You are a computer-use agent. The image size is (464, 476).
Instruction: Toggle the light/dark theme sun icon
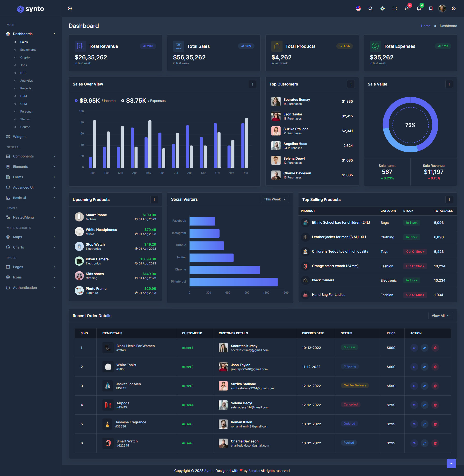pos(382,8)
